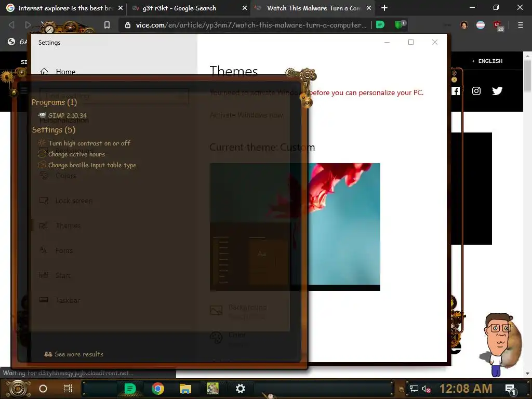Click the pink and blue flag extension icon
Image resolution: width=532 pixels, height=399 pixels.
tap(481, 25)
